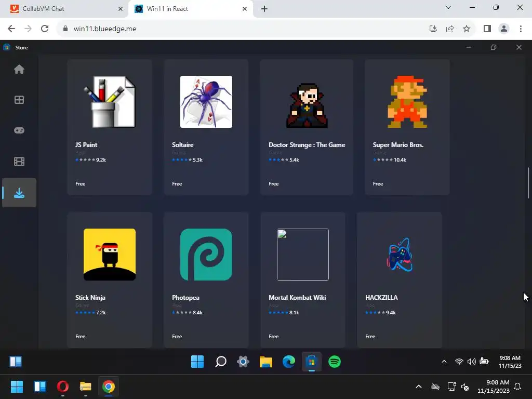Open the Photopea teal spiral icon
This screenshot has width=532, height=399.
click(x=206, y=255)
